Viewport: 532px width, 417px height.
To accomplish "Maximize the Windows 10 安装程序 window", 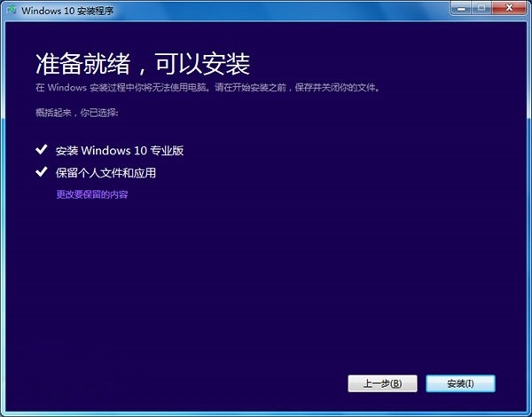I will pos(481,8).
